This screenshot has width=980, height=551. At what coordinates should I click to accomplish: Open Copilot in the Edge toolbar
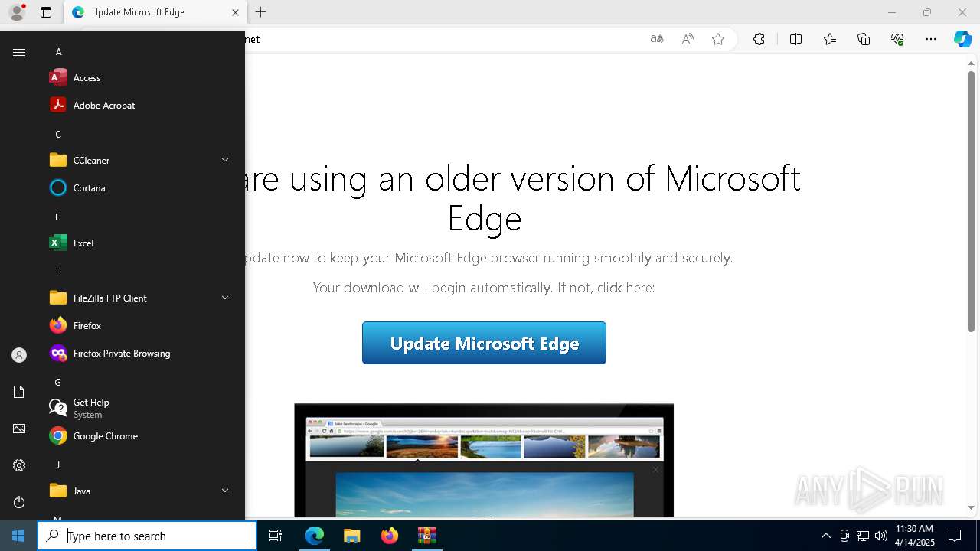[962, 39]
